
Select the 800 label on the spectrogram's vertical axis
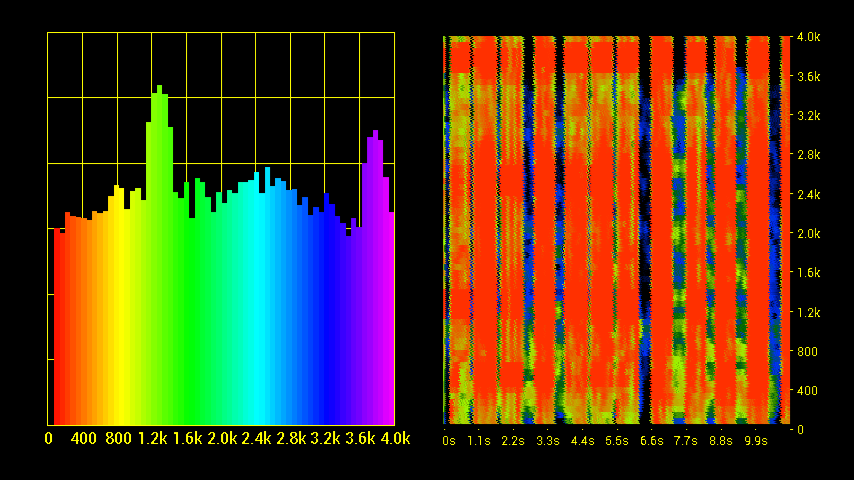tap(807, 351)
